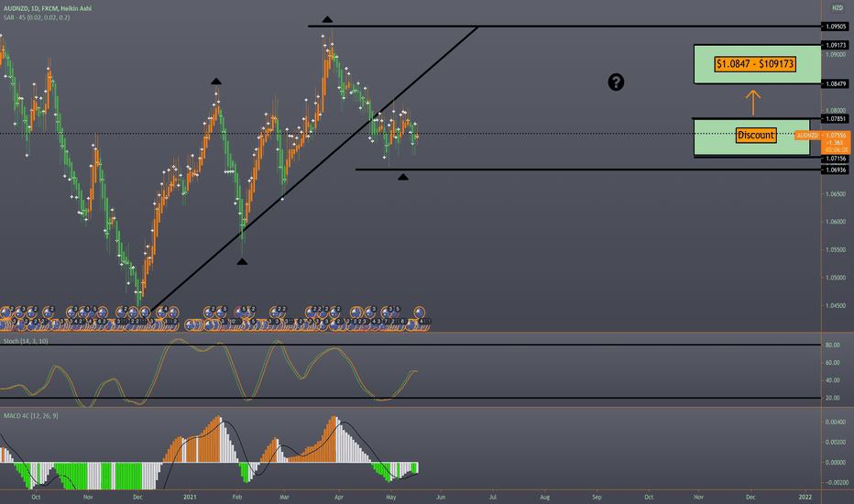The width and height of the screenshot is (854, 504).
Task: Click the NZD currency badge
Action: (838, 7)
